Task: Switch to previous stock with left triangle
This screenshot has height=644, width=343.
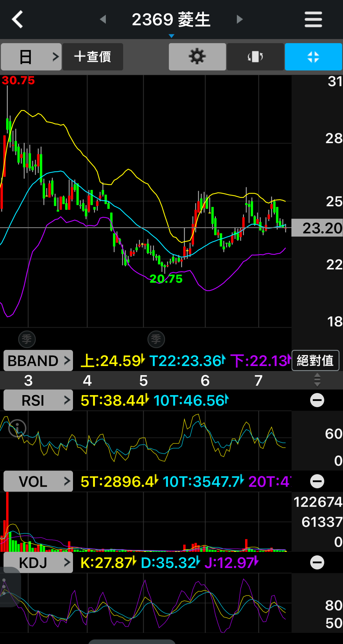Action: [x=103, y=19]
